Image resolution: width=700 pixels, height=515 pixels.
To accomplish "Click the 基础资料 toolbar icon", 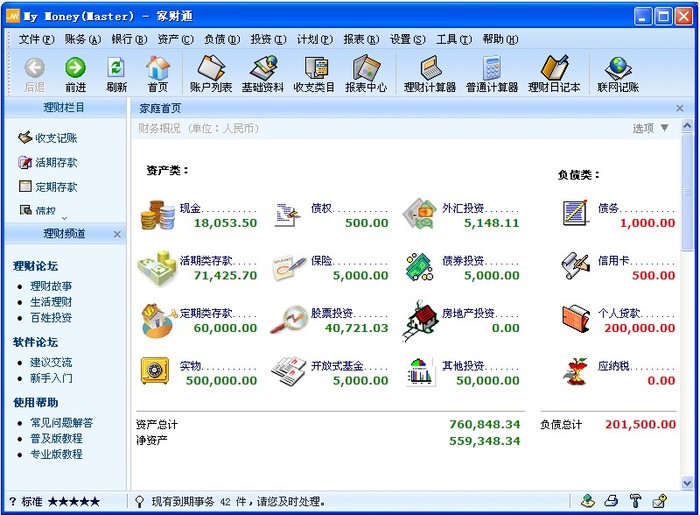I will click(262, 74).
